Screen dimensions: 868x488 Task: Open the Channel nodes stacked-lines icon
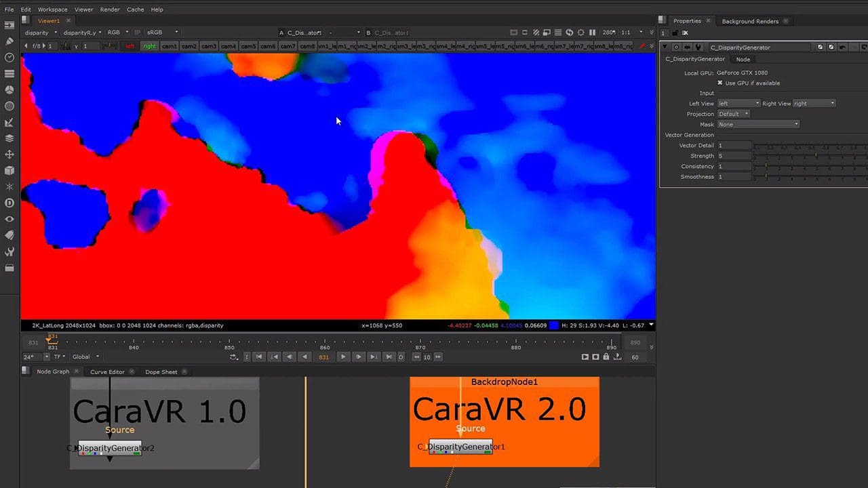tap(9, 74)
